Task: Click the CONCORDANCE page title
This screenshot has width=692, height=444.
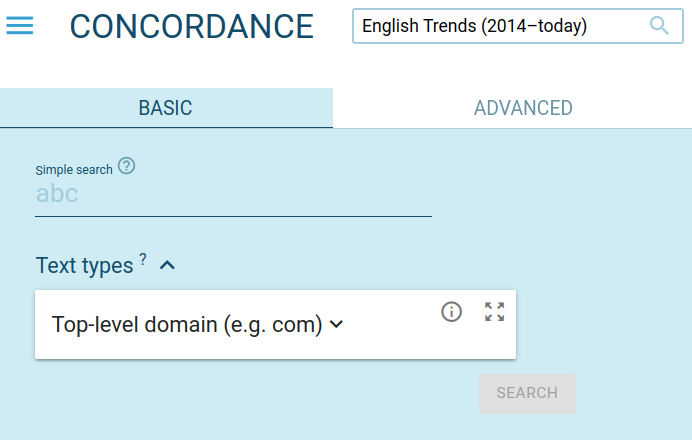Action: coord(191,27)
